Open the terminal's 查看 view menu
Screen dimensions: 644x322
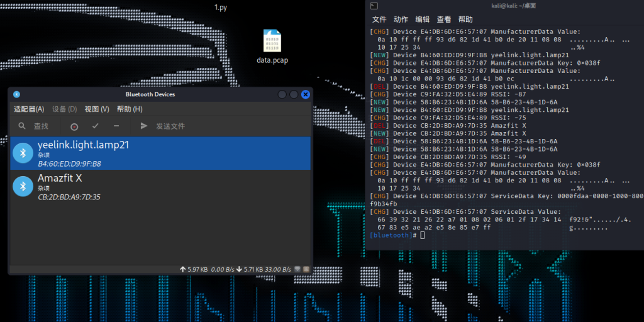click(x=444, y=19)
